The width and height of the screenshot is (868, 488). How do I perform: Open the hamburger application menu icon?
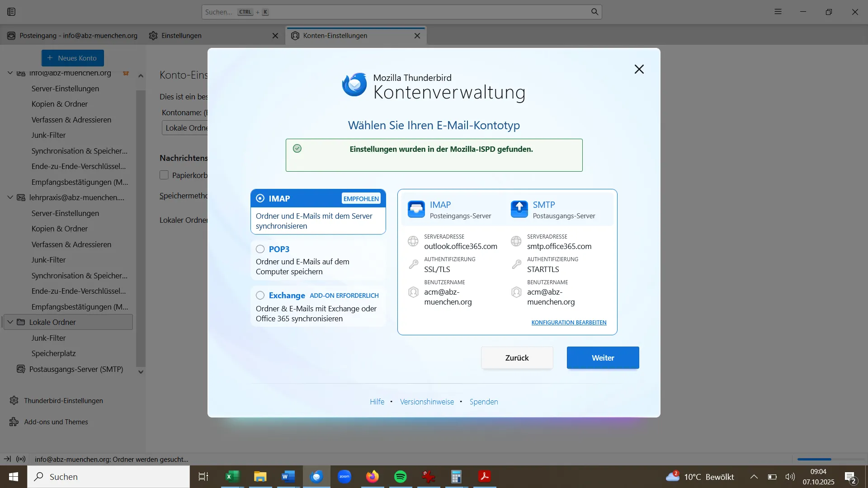[x=778, y=12]
